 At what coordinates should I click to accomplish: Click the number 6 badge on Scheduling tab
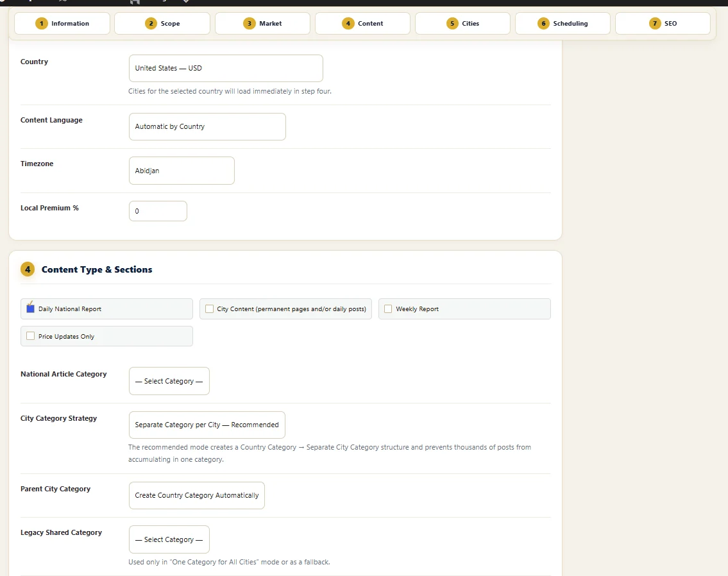tap(543, 23)
